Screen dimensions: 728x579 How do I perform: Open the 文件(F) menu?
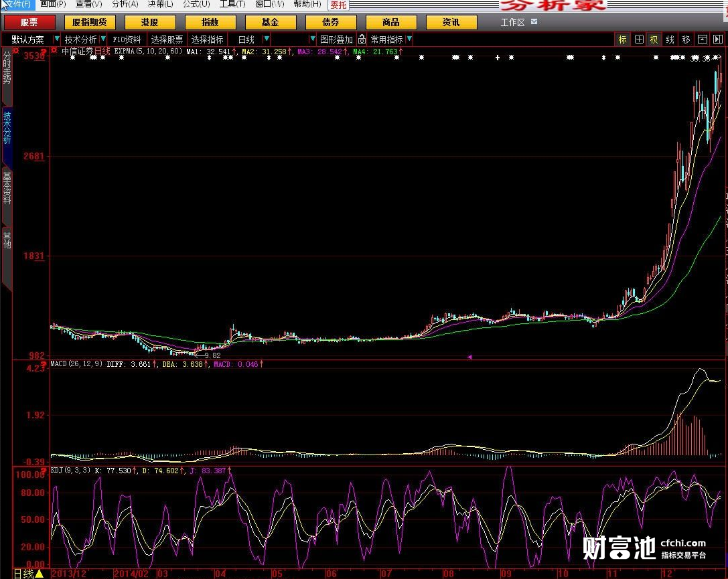17,4
